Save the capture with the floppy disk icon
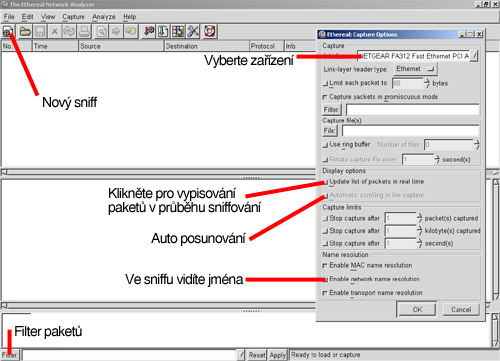 [x=40, y=31]
